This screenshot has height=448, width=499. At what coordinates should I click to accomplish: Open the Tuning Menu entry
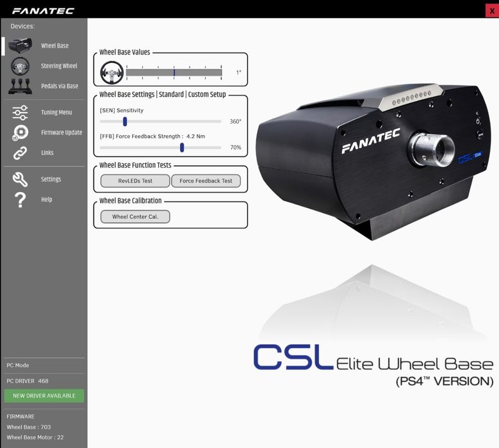(56, 112)
